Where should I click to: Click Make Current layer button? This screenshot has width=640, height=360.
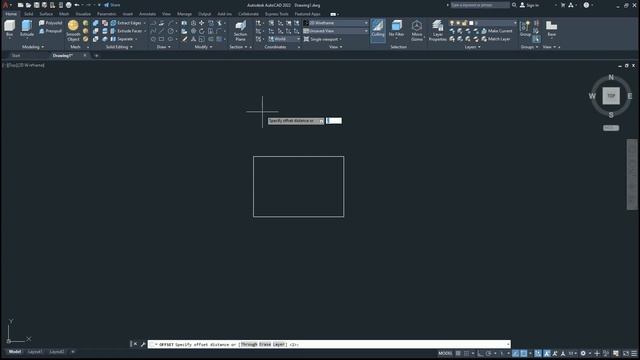pyautogui.click(x=496, y=31)
